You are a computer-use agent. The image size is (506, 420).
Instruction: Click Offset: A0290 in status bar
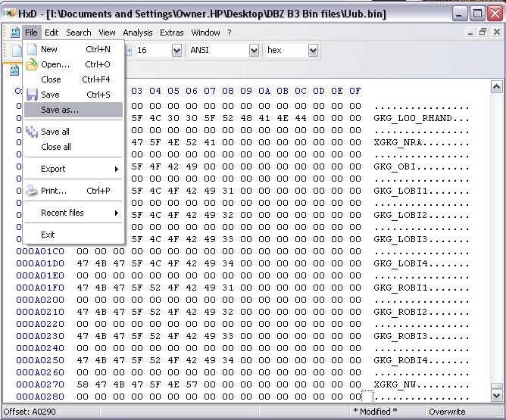30,412
